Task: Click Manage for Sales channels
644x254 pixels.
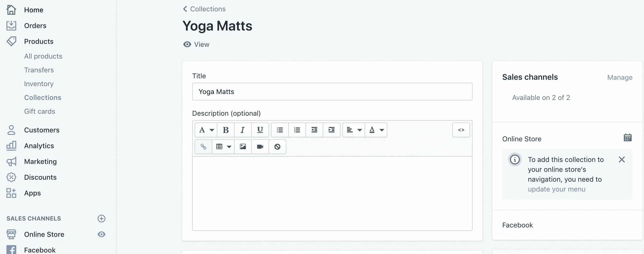Action: 620,78
